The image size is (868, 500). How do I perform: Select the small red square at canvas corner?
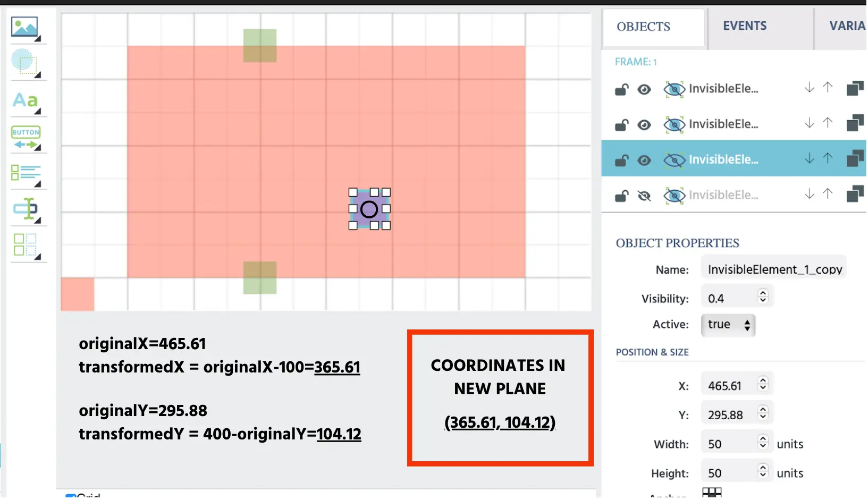pos(78,294)
